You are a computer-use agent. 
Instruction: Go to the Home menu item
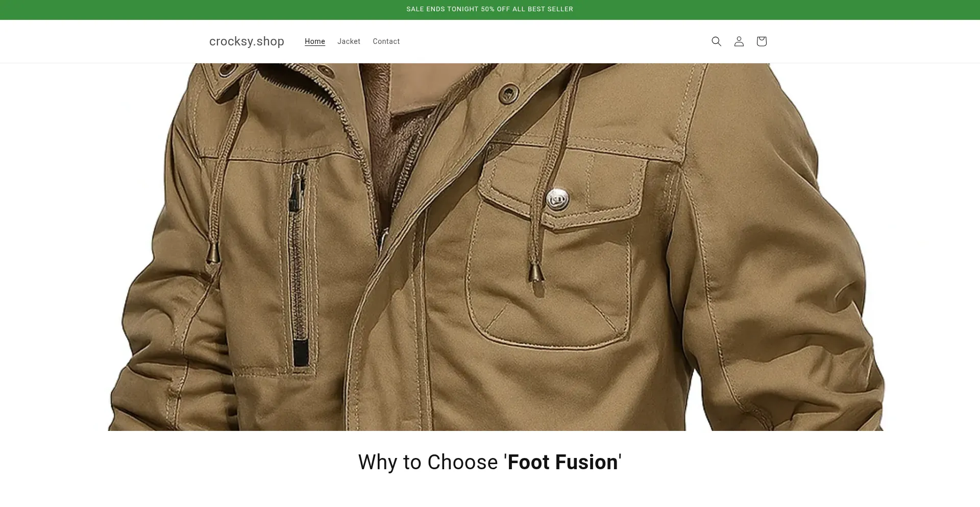[x=314, y=41]
